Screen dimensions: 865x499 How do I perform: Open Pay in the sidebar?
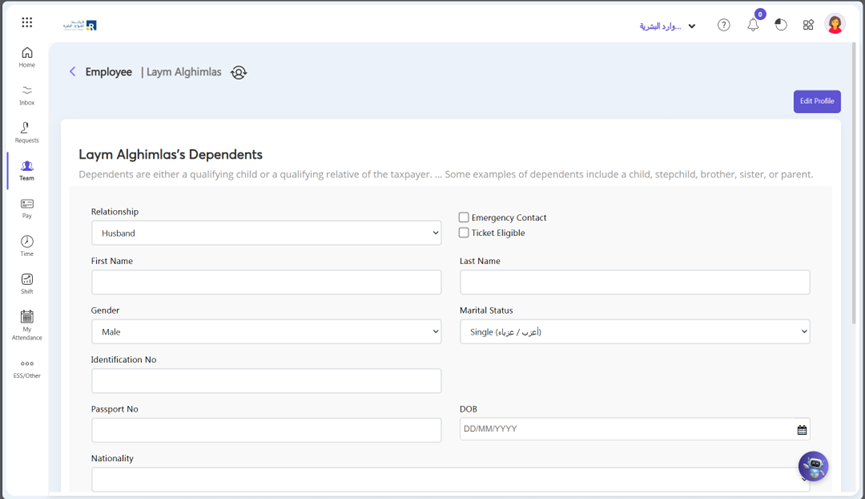(x=27, y=208)
